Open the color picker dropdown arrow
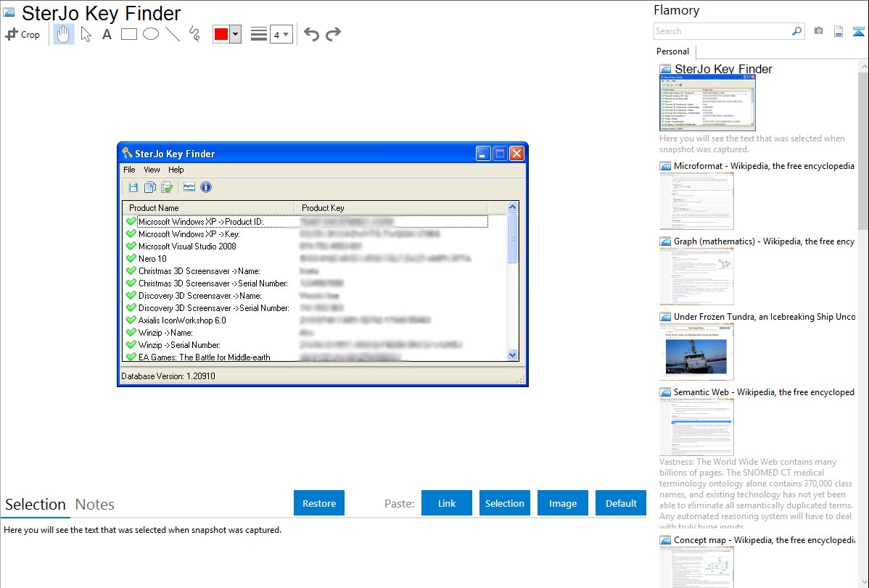The height and width of the screenshot is (588, 869). (236, 34)
